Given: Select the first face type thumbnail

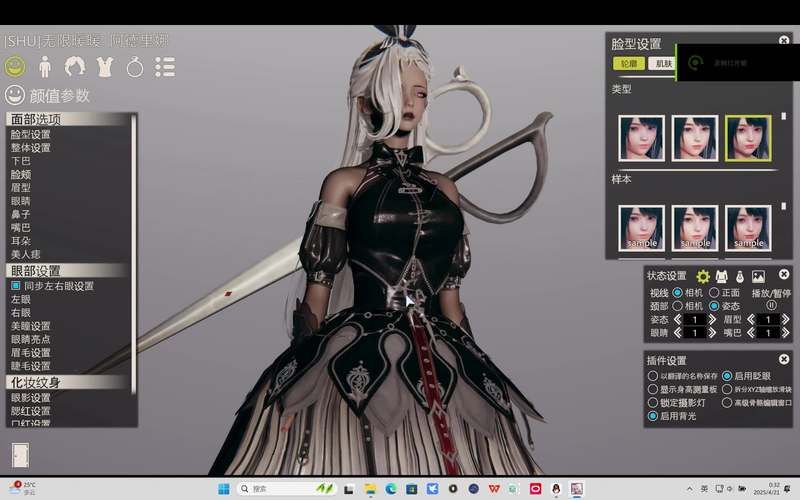Looking at the screenshot, I should coord(641,138).
